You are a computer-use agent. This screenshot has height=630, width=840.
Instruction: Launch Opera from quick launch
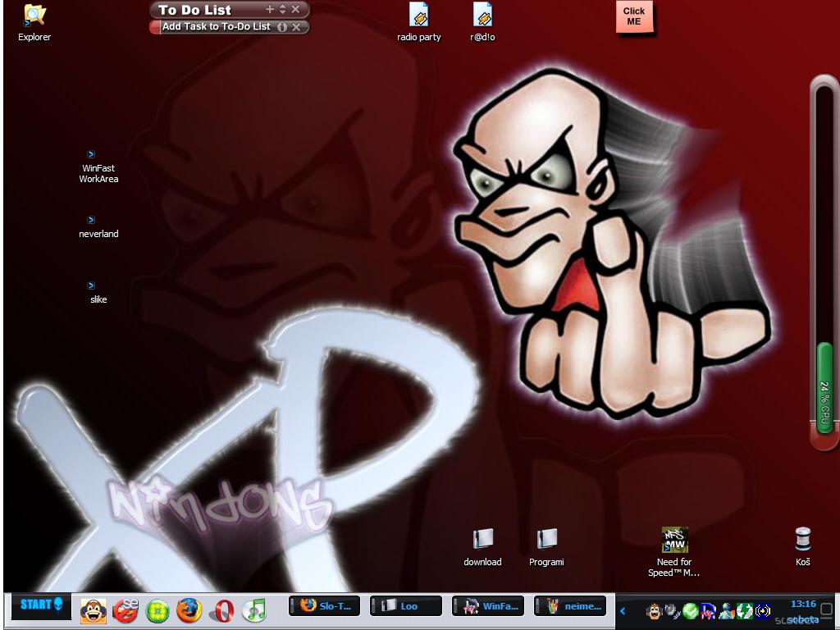pyautogui.click(x=222, y=610)
